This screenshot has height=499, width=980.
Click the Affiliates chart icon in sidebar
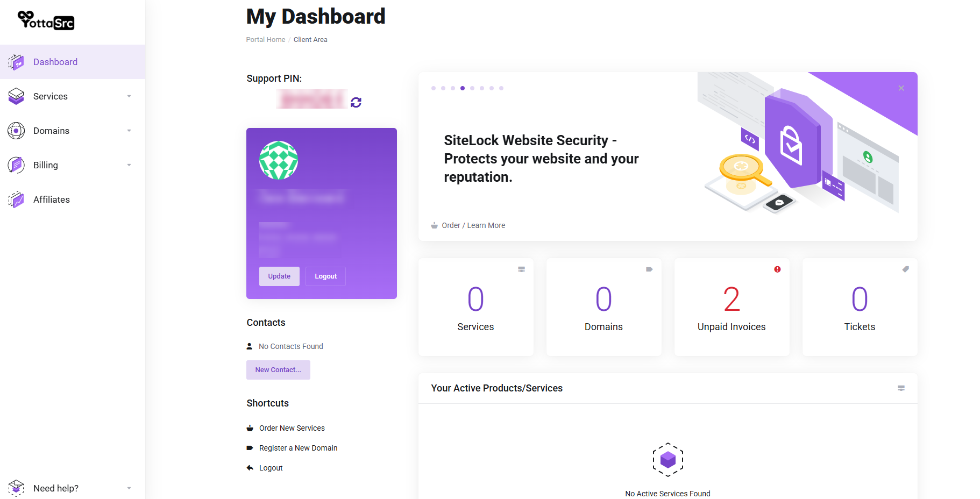[16, 199]
